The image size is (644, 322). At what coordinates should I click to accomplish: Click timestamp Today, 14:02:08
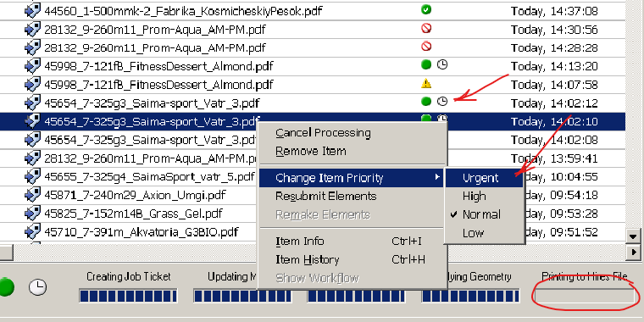point(554,140)
